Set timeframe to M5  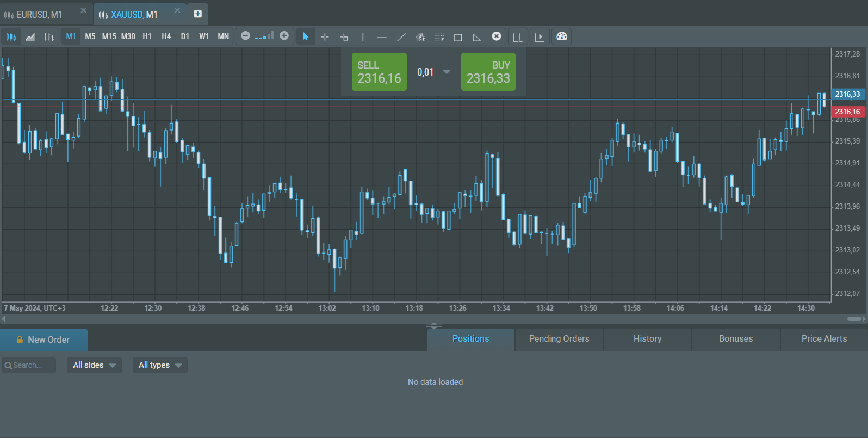point(90,36)
